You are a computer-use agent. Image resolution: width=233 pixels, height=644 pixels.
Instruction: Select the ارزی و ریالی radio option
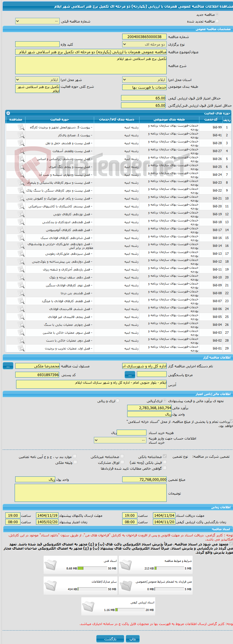118,401
